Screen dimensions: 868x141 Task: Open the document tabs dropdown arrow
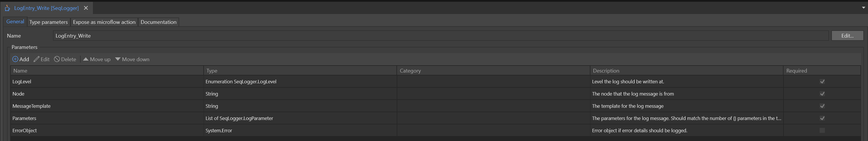pos(863,8)
